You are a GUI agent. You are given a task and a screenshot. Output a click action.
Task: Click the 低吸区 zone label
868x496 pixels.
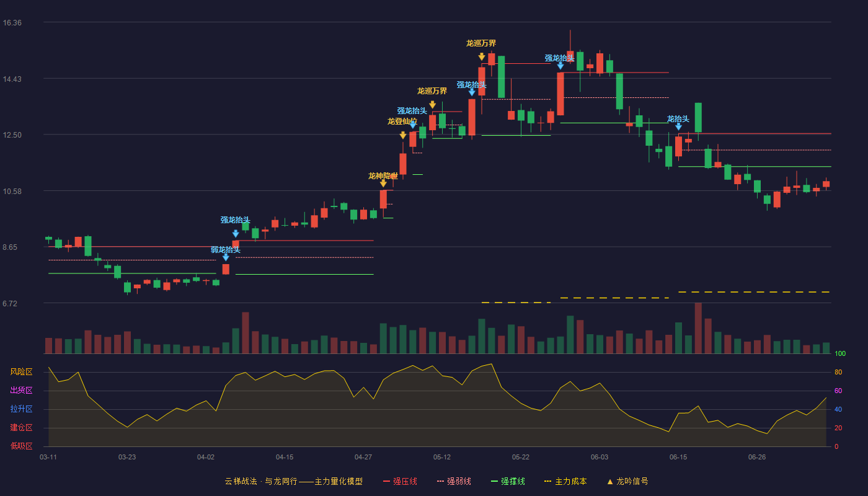(x=22, y=446)
